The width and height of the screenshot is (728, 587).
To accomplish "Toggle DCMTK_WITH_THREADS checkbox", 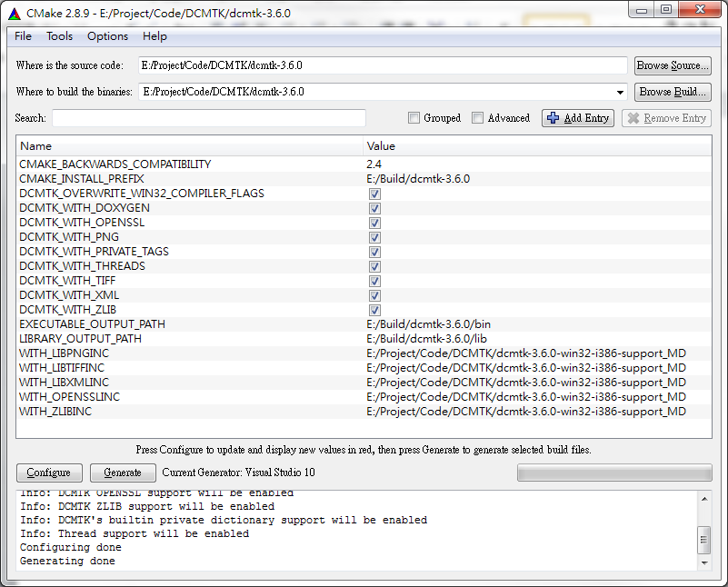I will click(374, 266).
